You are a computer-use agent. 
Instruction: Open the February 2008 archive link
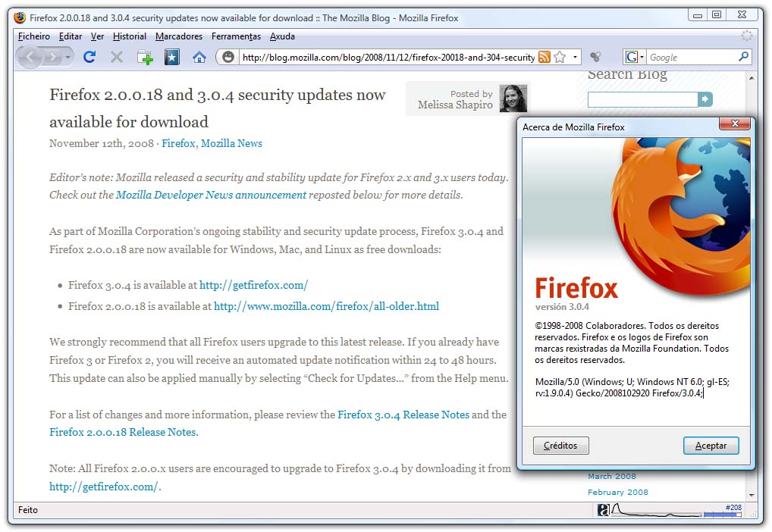(618, 492)
